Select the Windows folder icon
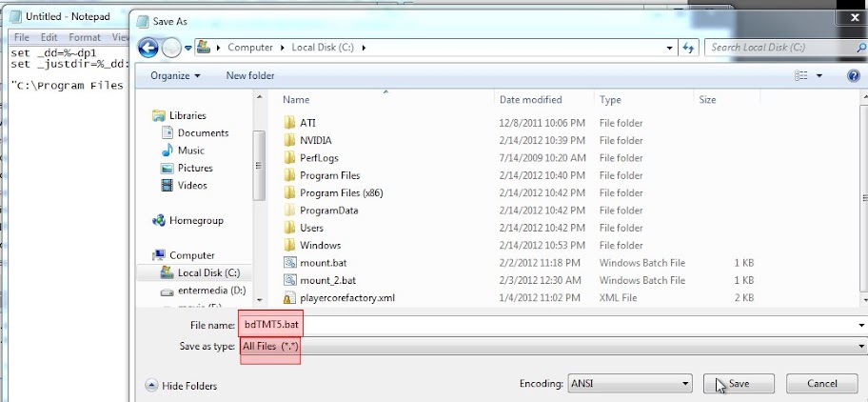The image size is (868, 402). [289, 246]
